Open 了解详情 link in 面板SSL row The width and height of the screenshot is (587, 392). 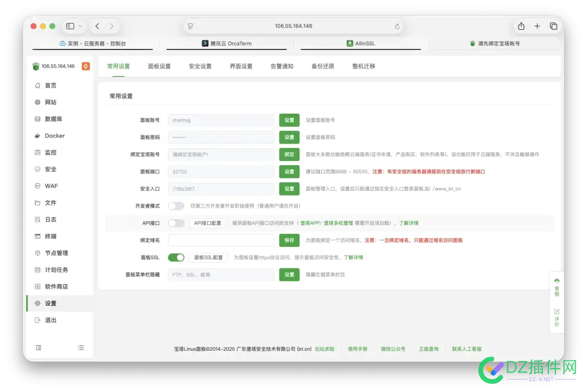(353, 258)
